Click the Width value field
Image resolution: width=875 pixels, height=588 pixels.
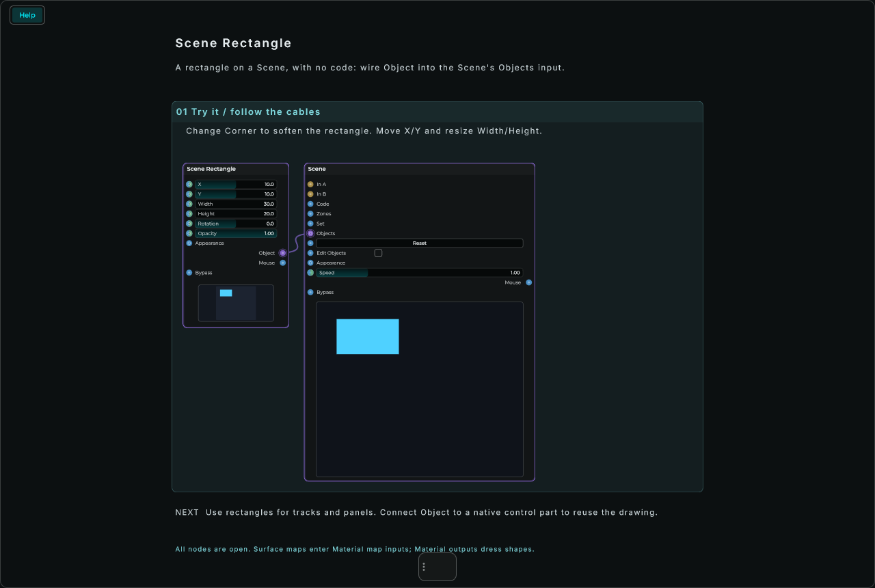[236, 204]
